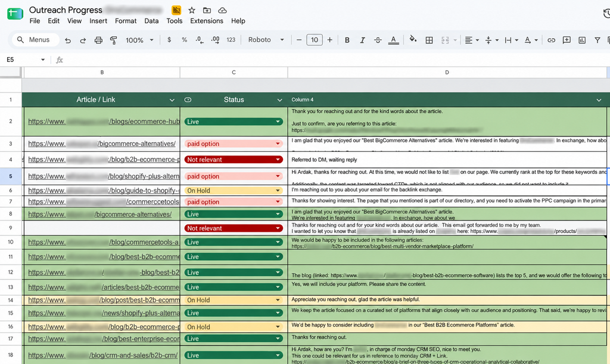Viewport: 610px width, 364px height.
Task: Open the vertical align dropdown
Action: pos(491,40)
